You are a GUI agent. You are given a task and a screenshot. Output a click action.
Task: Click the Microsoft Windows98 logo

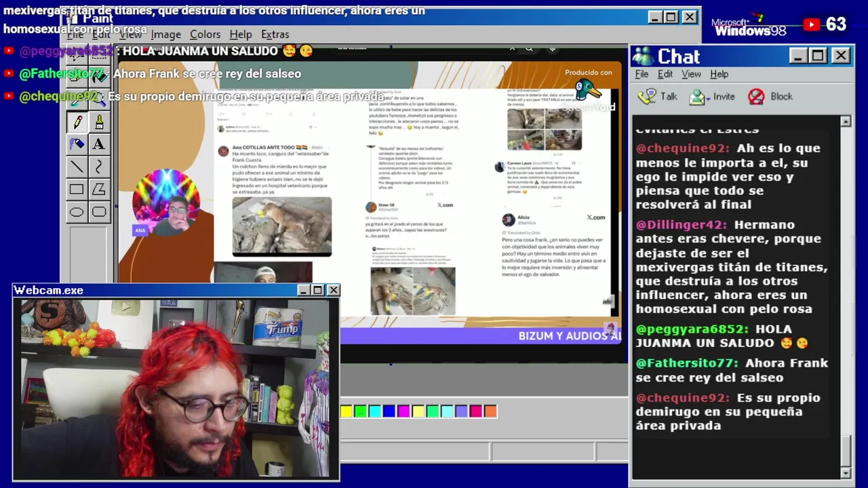(749, 26)
